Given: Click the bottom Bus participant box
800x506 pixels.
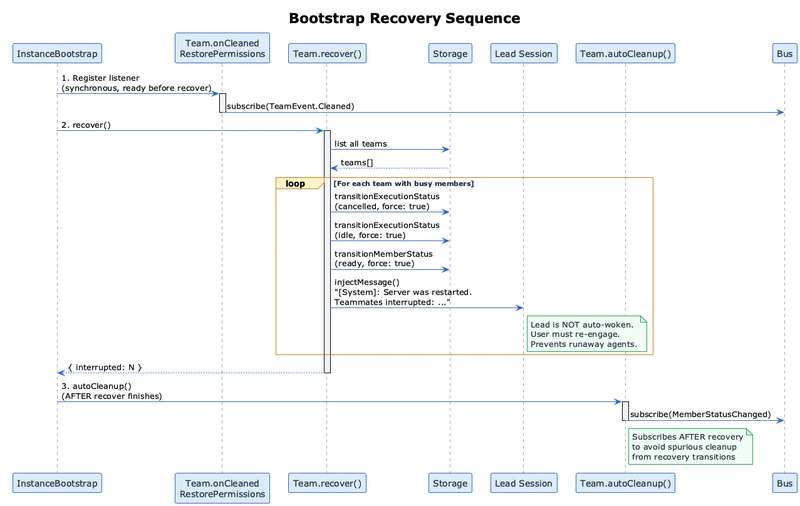Looking at the screenshot, I should [784, 483].
